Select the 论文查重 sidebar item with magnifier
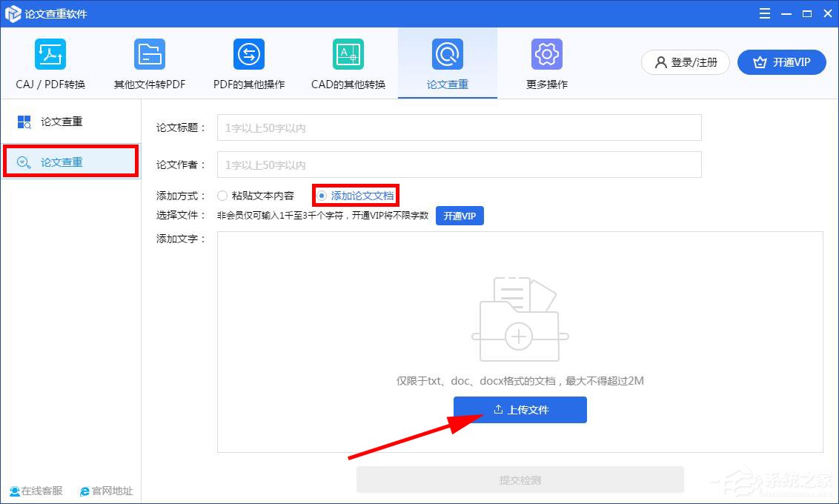 click(71, 162)
